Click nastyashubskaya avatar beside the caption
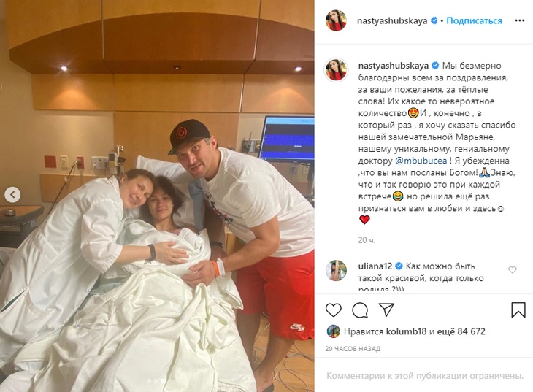This screenshot has width=533, height=392. 336,70
